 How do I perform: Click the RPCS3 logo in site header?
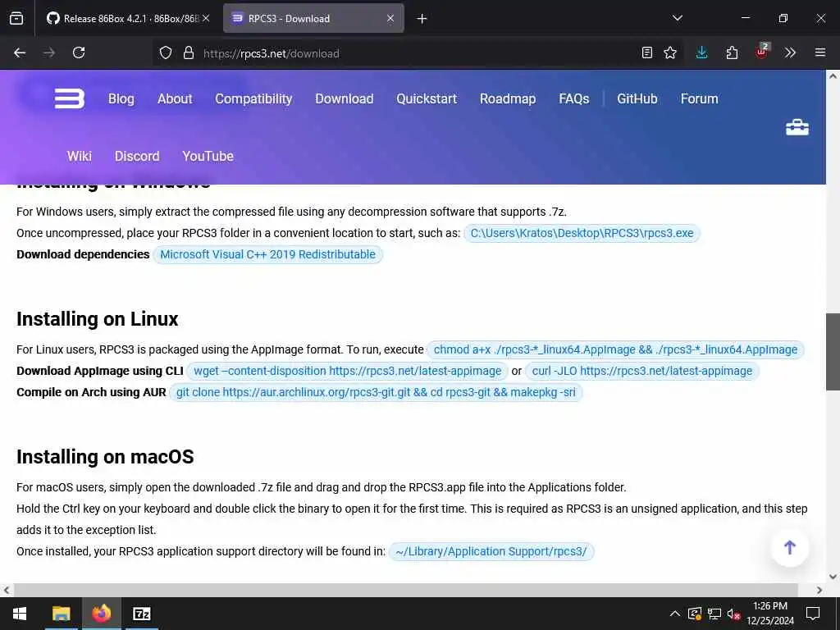click(69, 98)
